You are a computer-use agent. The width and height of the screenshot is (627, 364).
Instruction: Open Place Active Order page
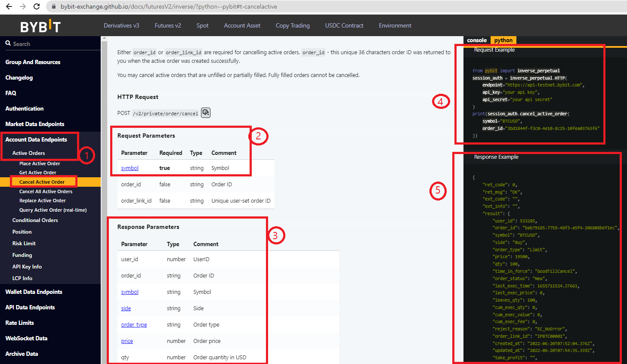click(40, 163)
